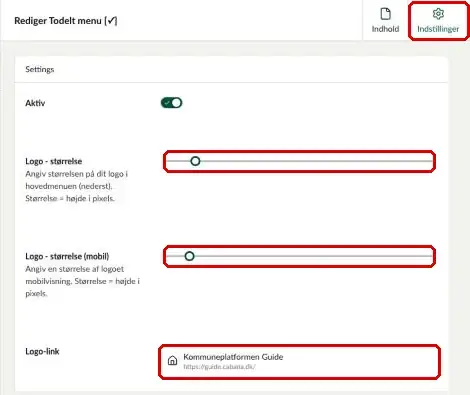Click the Settings section header
The image size is (470, 395).
pos(40,69)
